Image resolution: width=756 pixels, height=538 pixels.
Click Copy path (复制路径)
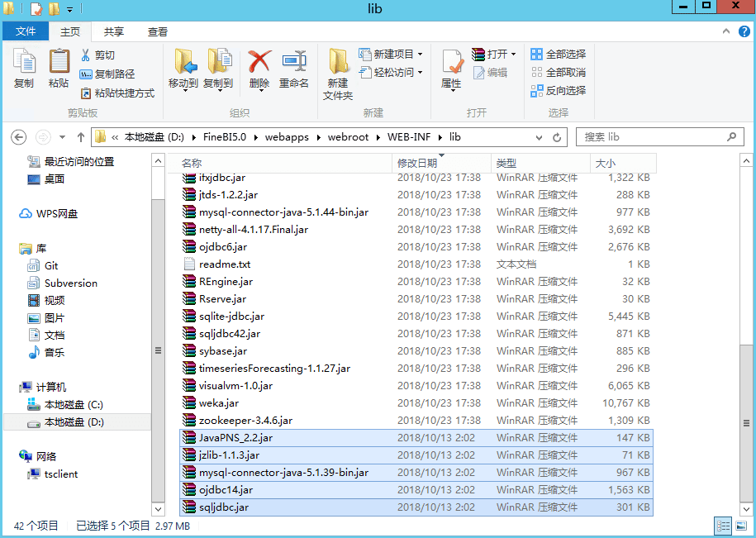tap(107, 74)
